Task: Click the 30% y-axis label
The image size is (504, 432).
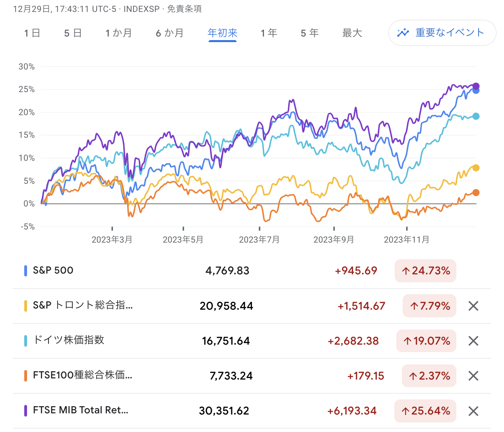Action: [27, 67]
